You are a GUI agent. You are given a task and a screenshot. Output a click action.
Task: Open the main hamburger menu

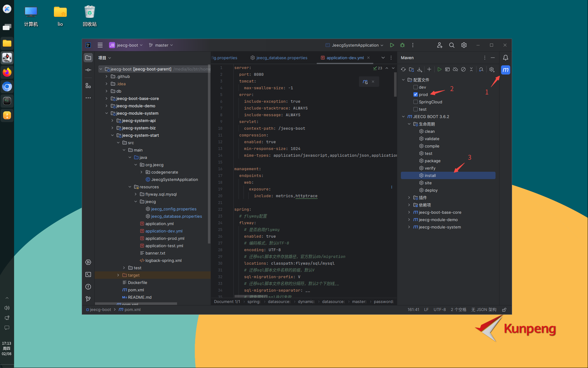(x=100, y=45)
